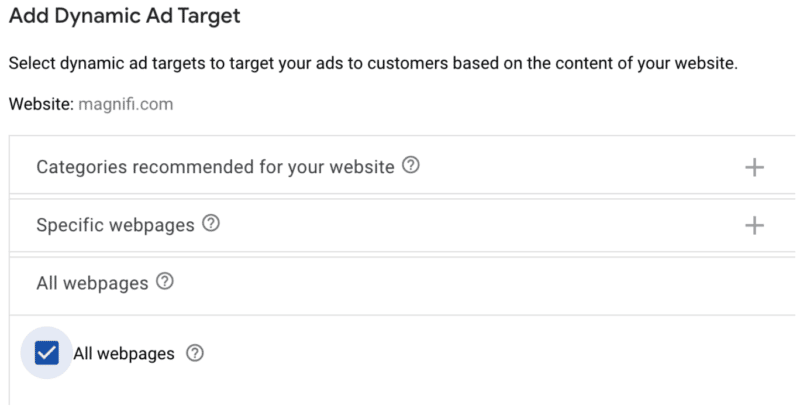
Task: Click blank middle area of Specific webpages row
Action: [480, 225]
